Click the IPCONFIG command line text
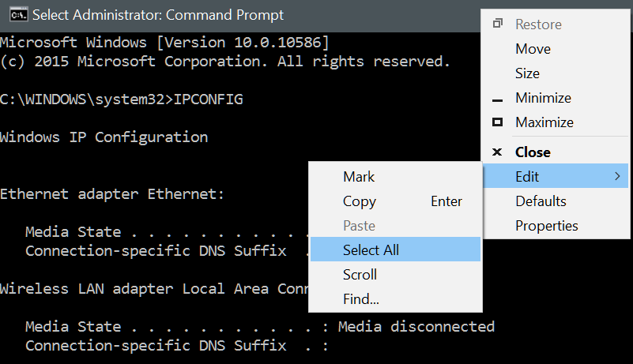Image resolution: width=633 pixels, height=364 pixels. tap(209, 99)
